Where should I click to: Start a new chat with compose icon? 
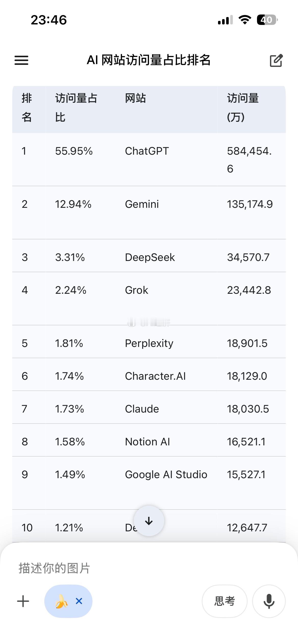276,61
